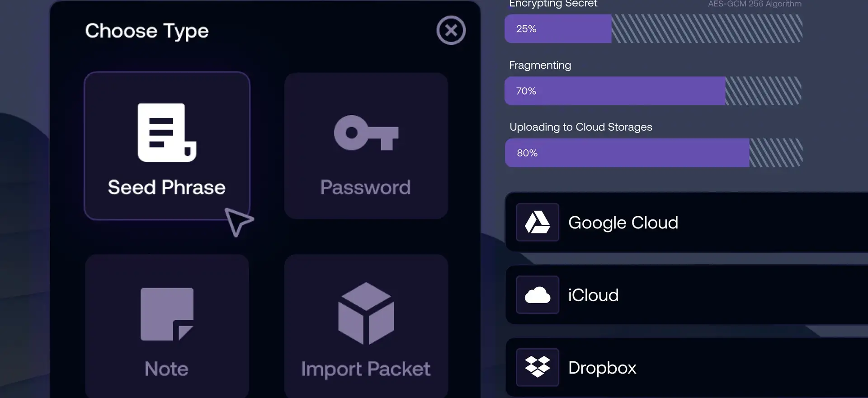The image size is (868, 398).
Task: Click the Uploading to Cloud Storages label
Action: coord(580,127)
